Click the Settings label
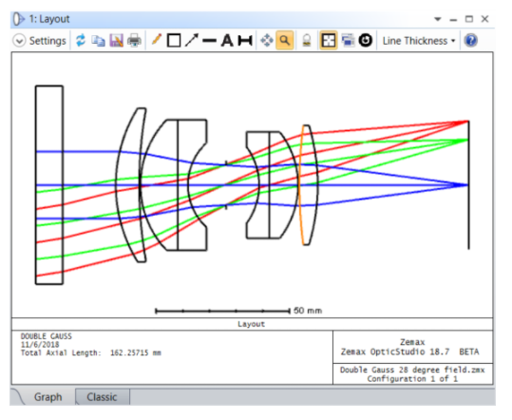This screenshot has width=512, height=420. click(x=47, y=41)
